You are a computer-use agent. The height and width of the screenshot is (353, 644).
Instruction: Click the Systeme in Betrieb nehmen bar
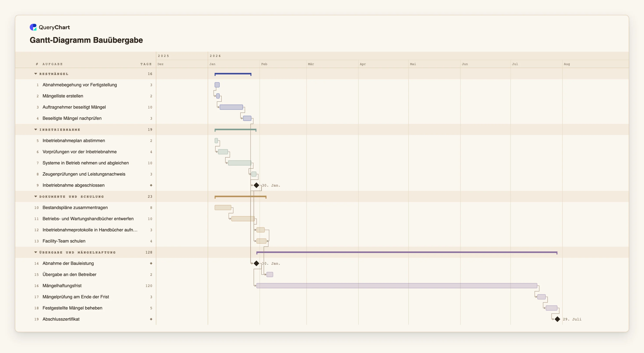tap(240, 163)
